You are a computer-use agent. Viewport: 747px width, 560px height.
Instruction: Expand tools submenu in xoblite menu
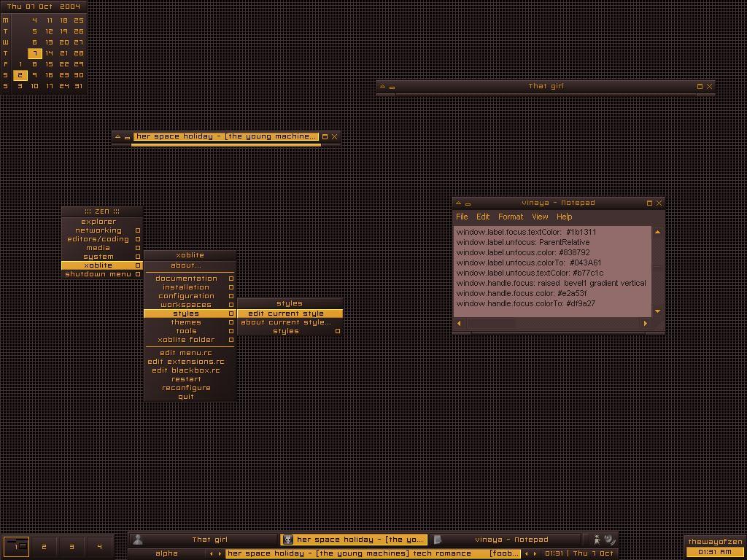pos(190,331)
